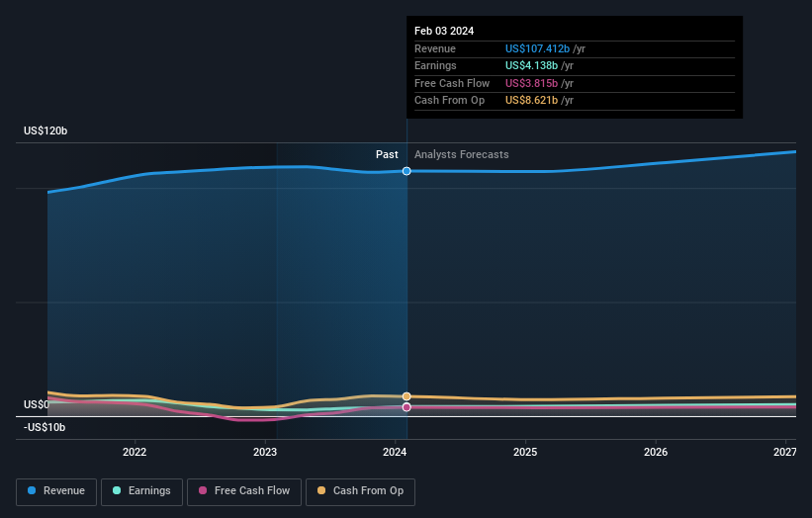This screenshot has width=812, height=518.
Task: Click the Revenue row label in tooltip
Action: point(435,48)
